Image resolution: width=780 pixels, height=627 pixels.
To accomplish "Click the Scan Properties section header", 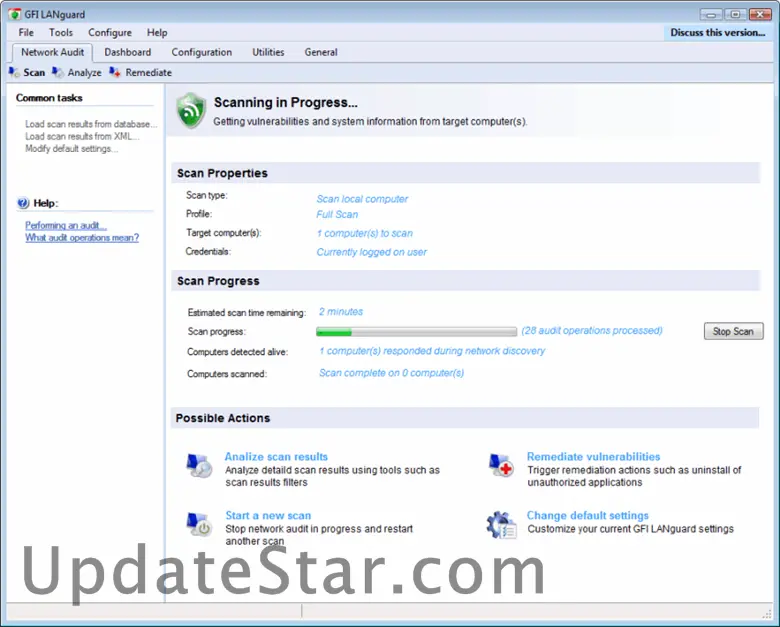I will point(466,173).
